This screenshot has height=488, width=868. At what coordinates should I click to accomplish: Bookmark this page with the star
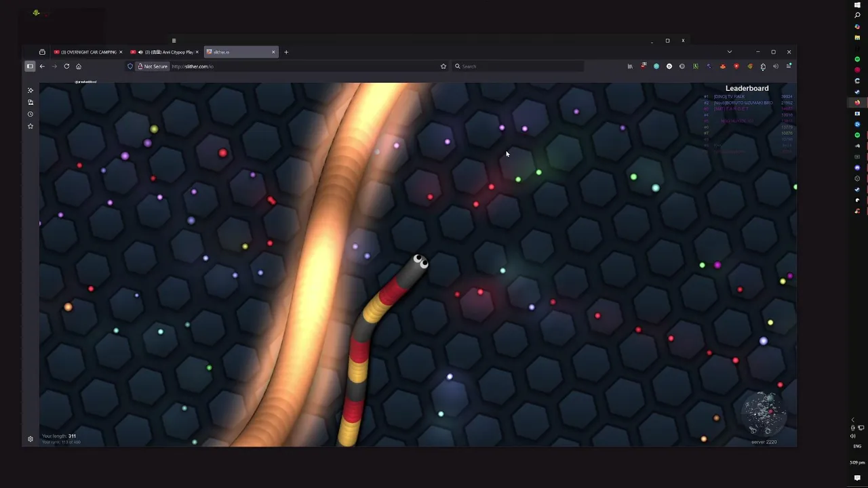[443, 66]
